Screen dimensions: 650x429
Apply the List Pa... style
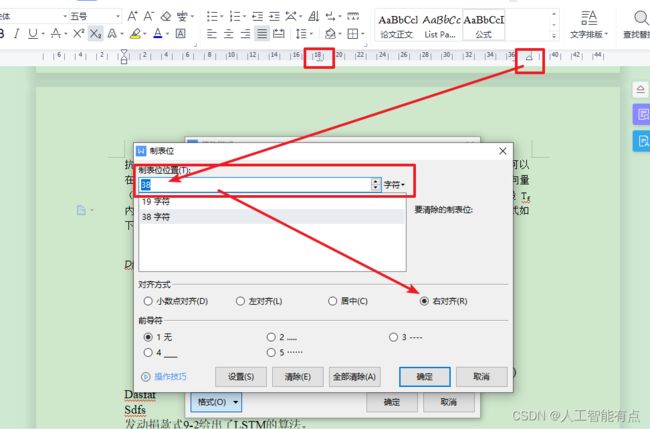440,26
